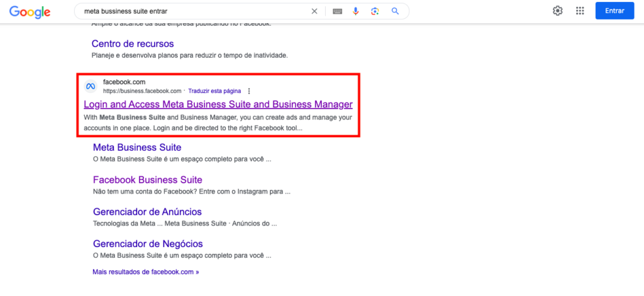Image resolution: width=644 pixels, height=296 pixels.
Task: Open the Google apps grid icon
Action: [580, 11]
